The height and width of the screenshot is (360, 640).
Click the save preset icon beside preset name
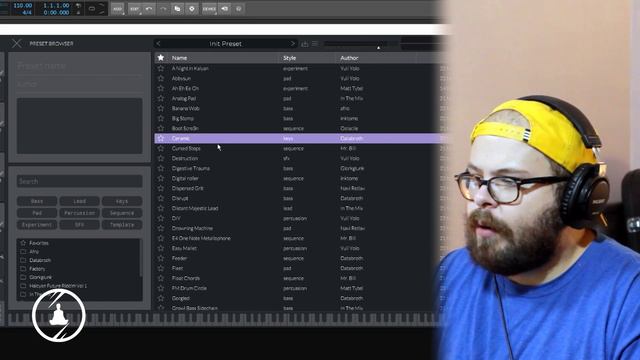304,44
